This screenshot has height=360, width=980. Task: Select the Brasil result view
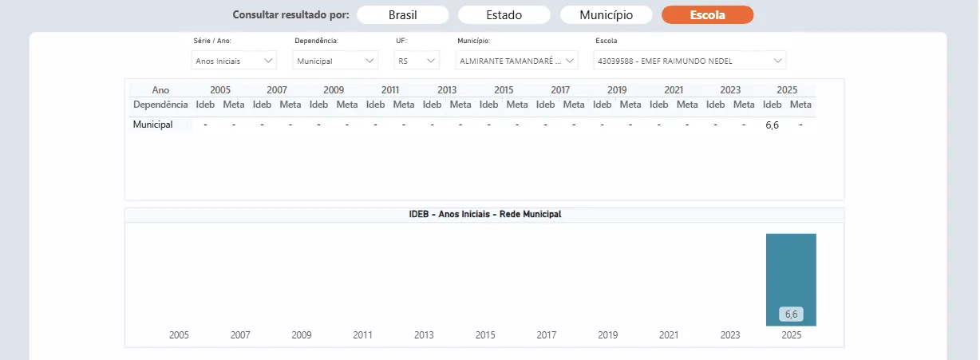pyautogui.click(x=402, y=14)
